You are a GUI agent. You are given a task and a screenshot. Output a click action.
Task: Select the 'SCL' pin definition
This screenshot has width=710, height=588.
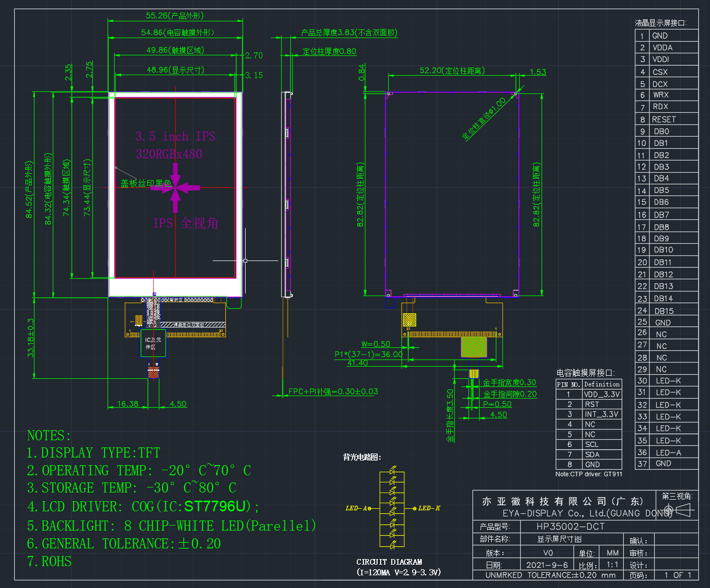tap(592, 444)
